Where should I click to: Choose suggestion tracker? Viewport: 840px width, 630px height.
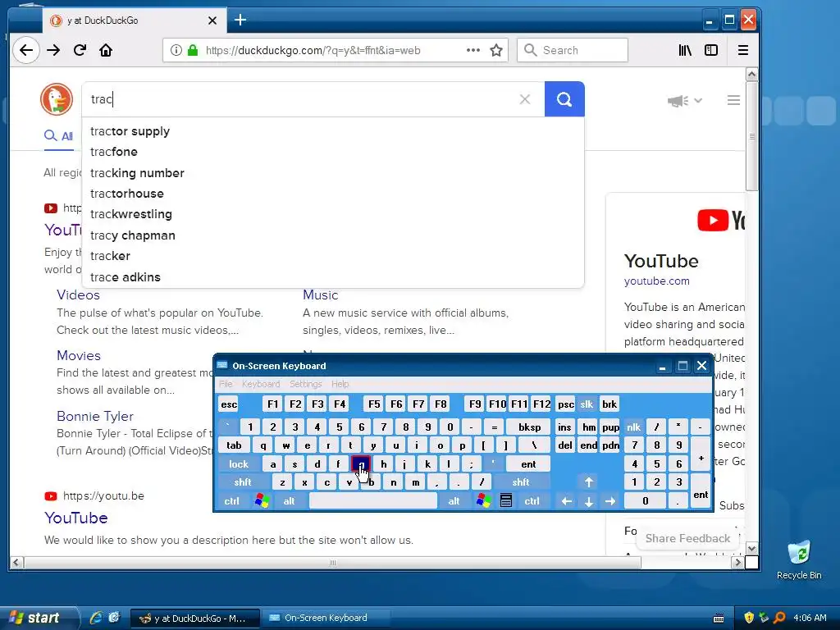point(333,256)
